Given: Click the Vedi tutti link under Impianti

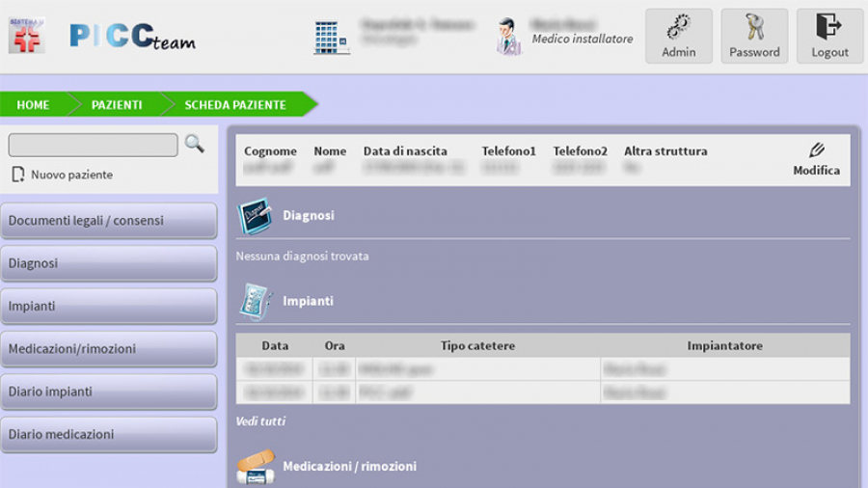Looking at the screenshot, I should 260,421.
